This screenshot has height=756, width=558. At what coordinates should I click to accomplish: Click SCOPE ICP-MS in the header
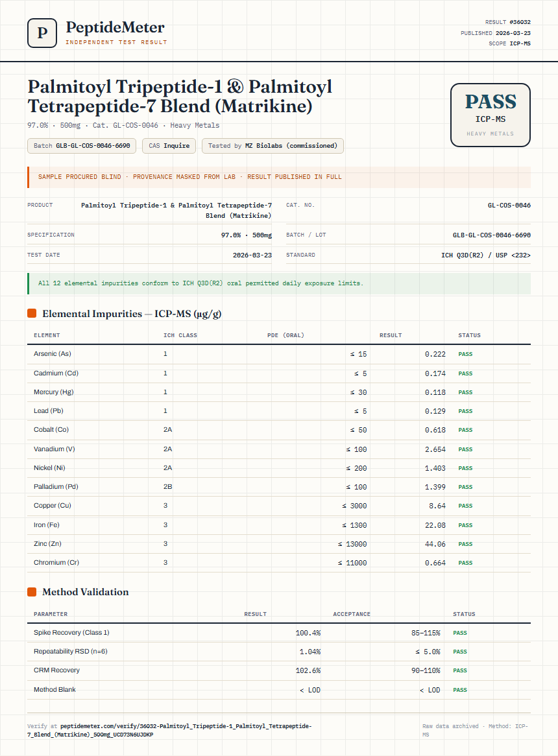pos(509,43)
